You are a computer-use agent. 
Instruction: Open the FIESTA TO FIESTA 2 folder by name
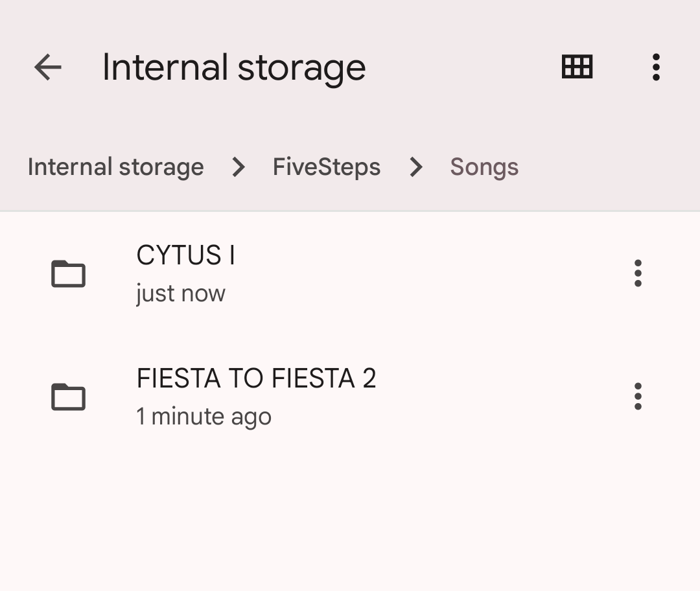[256, 378]
